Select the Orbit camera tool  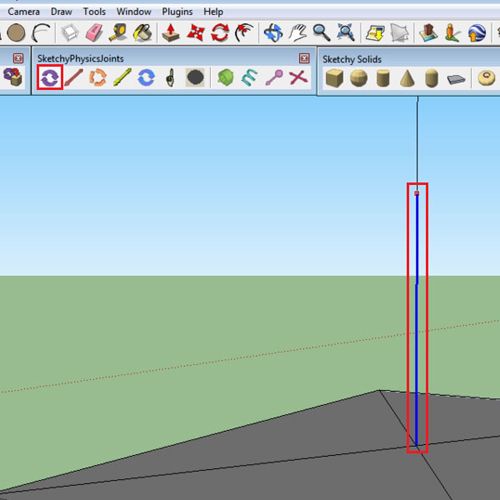(273, 33)
